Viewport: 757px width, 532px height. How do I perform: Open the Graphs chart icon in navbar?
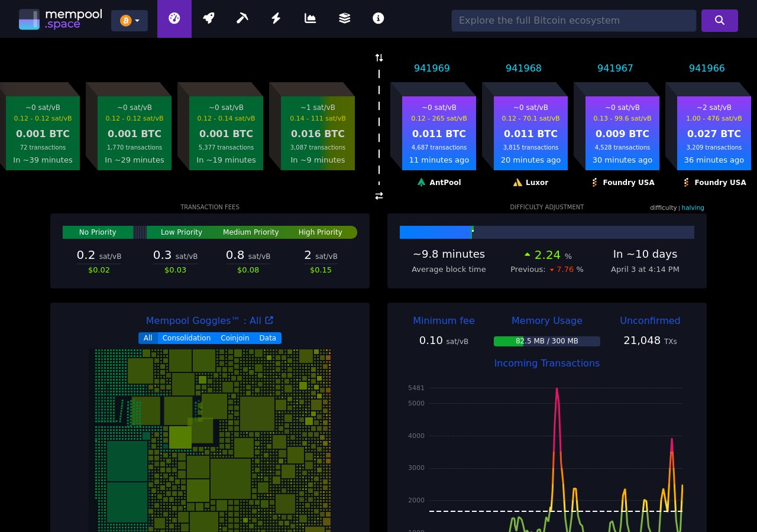click(x=310, y=18)
